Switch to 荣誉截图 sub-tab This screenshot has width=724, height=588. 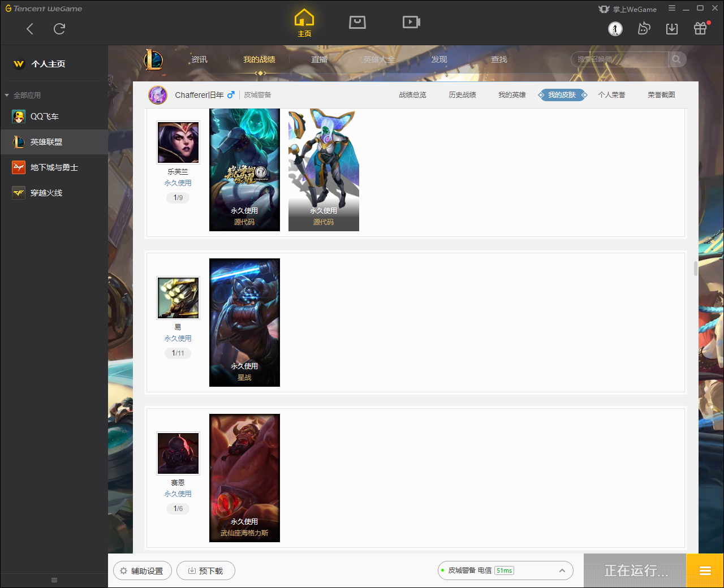[x=661, y=95]
